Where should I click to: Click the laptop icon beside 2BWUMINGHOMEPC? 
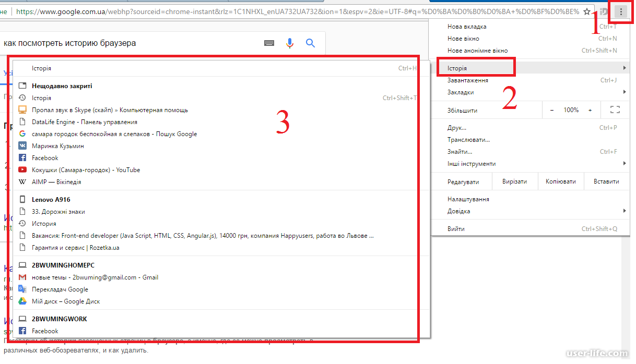pyautogui.click(x=22, y=265)
